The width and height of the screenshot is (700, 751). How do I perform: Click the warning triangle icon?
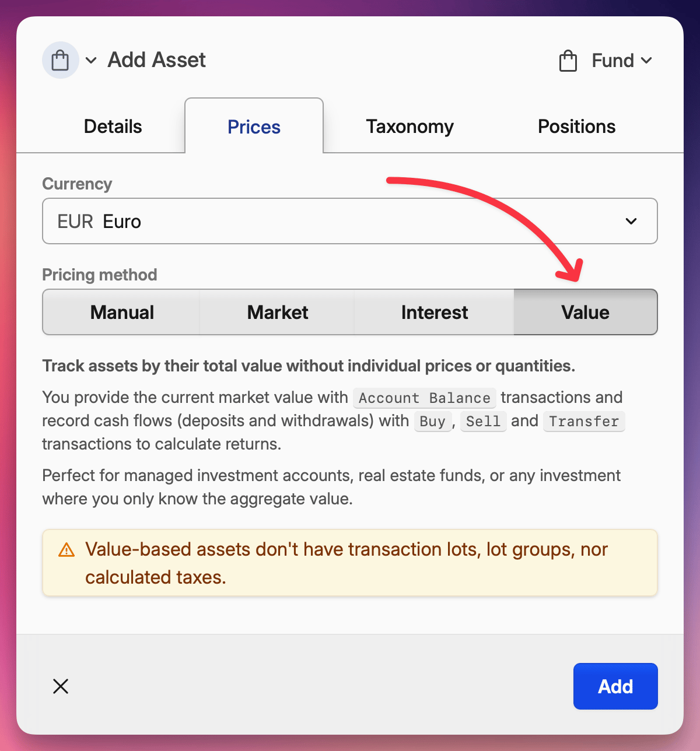click(66, 550)
